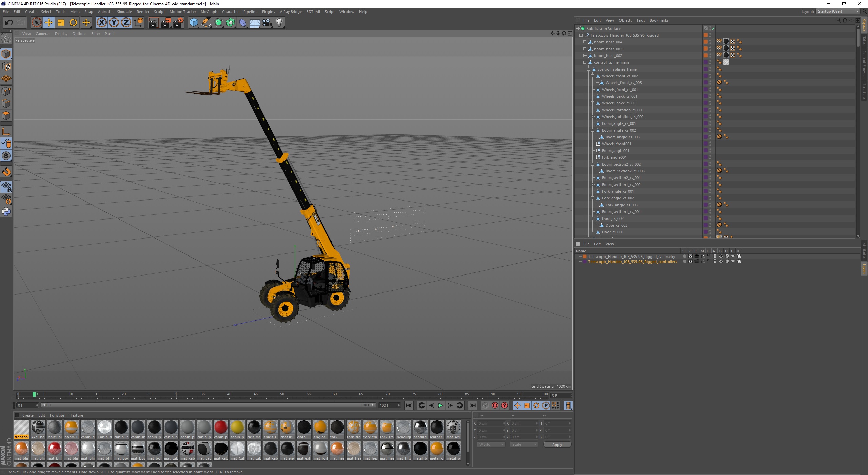This screenshot has width=868, height=475.
Task: Select the yellow cabin_p material swatch
Action: tap(237, 429)
